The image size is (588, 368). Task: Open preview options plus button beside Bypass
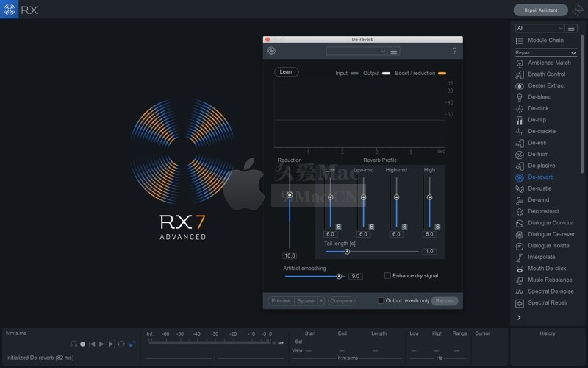pos(321,301)
